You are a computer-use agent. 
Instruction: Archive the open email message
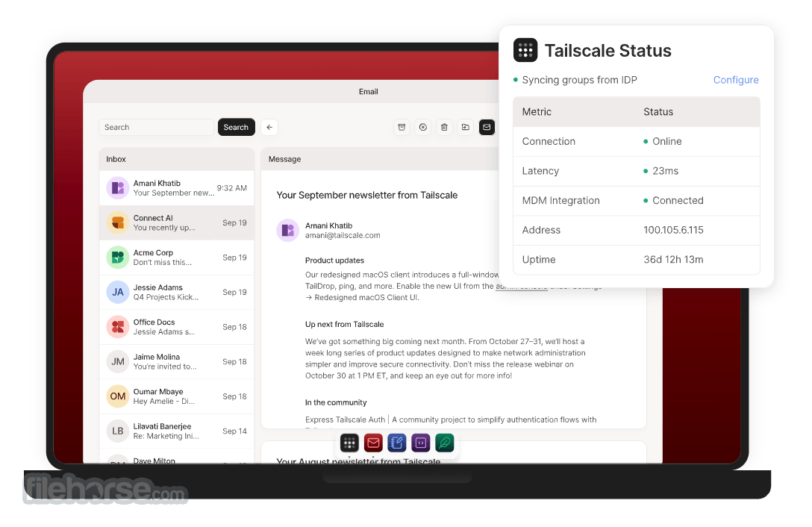click(x=402, y=127)
